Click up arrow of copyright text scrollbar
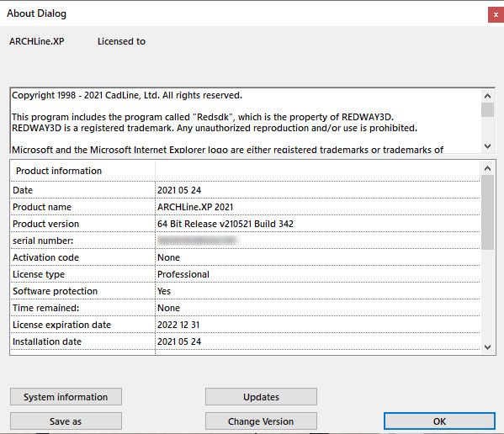This screenshot has height=434, width=504. 487,96
